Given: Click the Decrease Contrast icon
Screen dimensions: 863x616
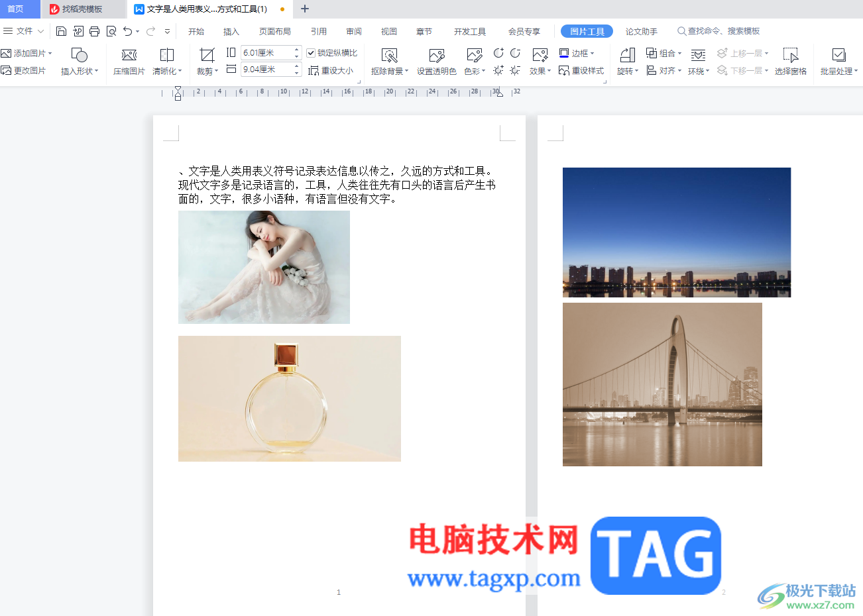Looking at the screenshot, I should 515,53.
